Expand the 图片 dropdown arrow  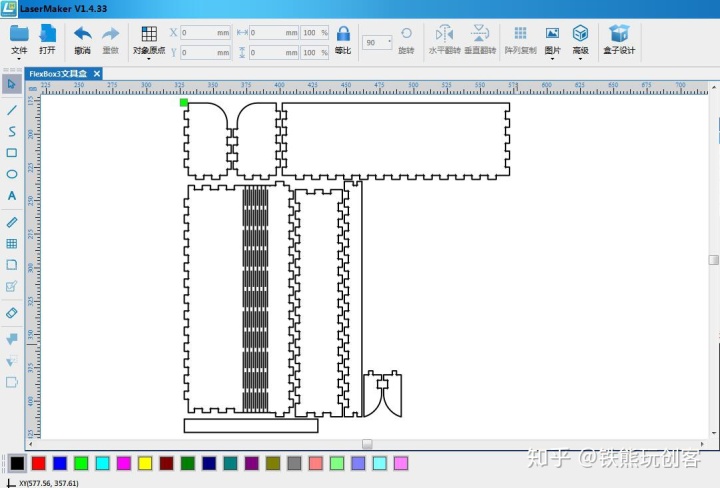(552, 59)
